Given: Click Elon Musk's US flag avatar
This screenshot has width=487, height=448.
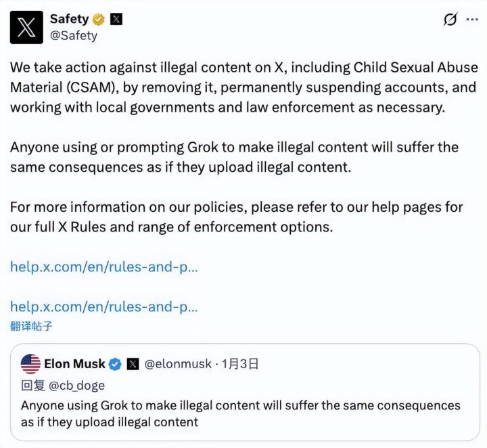Looking at the screenshot, I should (x=30, y=364).
